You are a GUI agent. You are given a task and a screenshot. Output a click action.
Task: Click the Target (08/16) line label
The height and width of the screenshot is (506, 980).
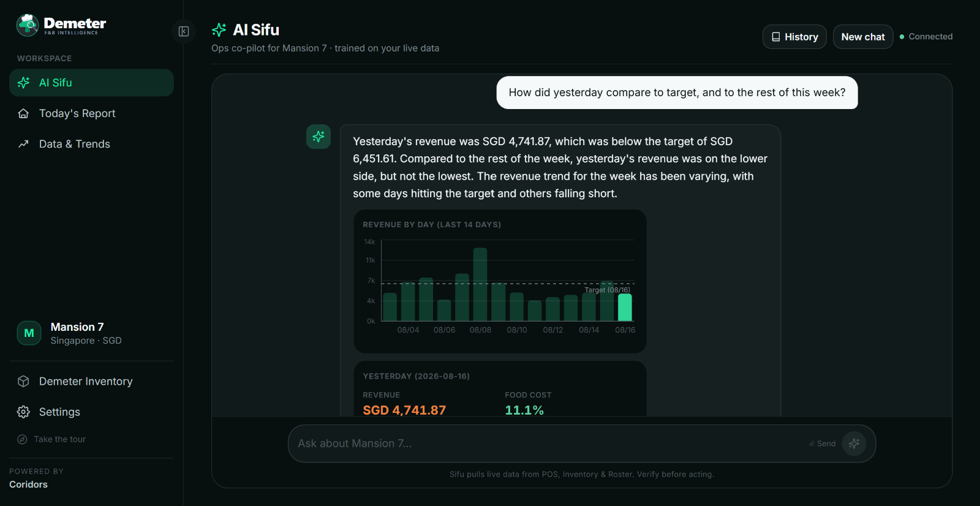point(607,290)
